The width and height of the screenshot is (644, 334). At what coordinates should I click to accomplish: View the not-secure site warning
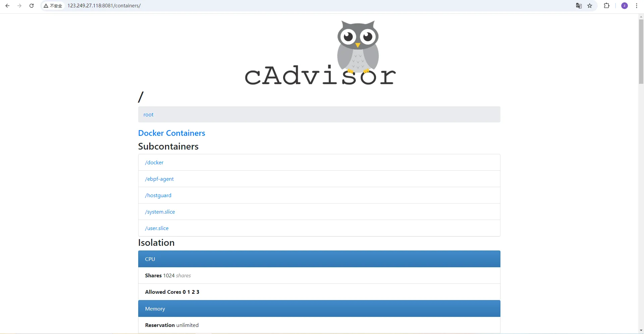[53, 6]
